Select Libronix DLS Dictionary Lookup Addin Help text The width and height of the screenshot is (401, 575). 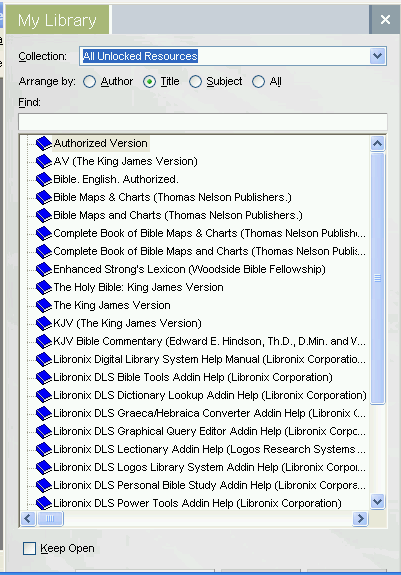[210, 395]
